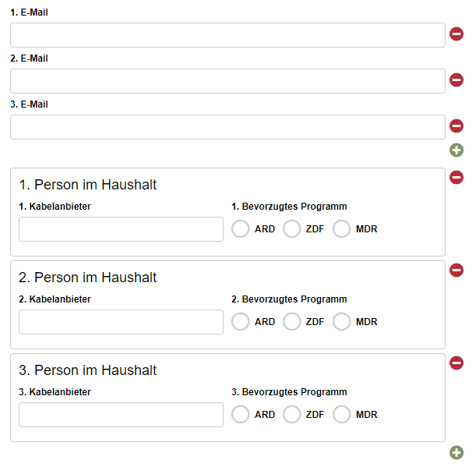Click into 1. Kabelanbieter text field
476x467 pixels.
pos(121,229)
